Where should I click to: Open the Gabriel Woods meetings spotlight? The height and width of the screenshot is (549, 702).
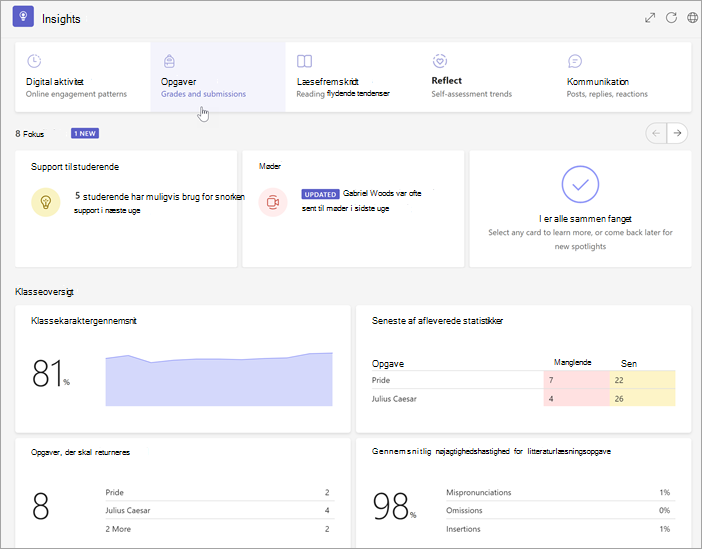353,209
